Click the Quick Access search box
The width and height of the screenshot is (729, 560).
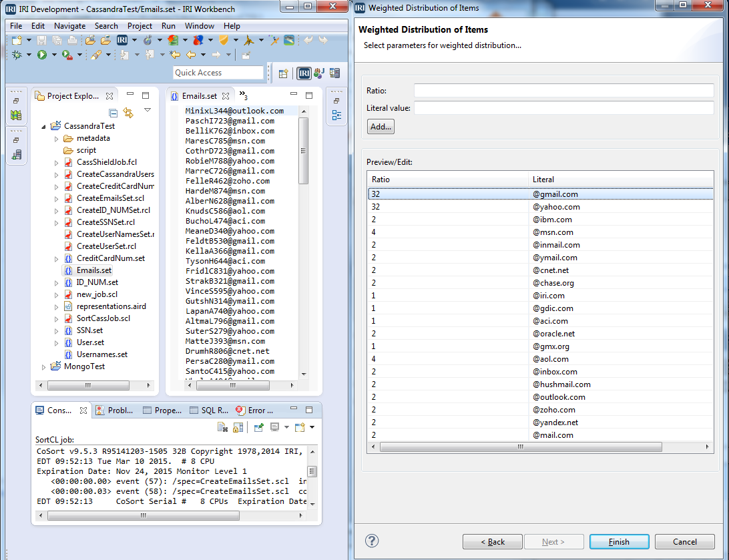coord(218,73)
